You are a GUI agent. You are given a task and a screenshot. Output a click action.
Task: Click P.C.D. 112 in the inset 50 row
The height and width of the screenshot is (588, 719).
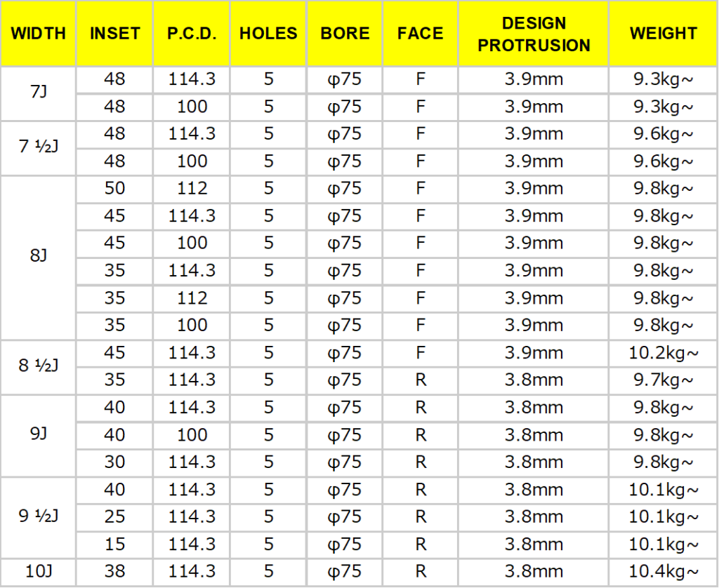[192, 189]
